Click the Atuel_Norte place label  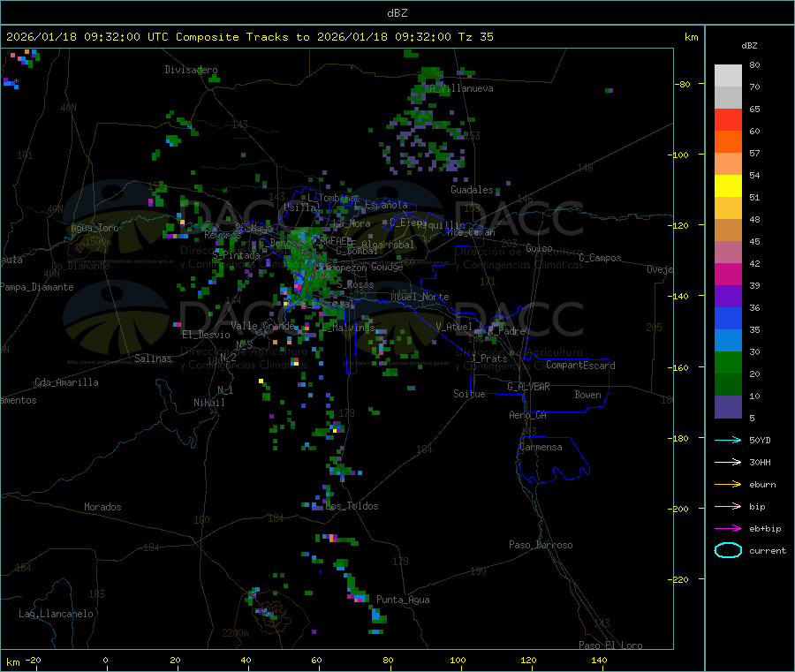pyautogui.click(x=420, y=297)
